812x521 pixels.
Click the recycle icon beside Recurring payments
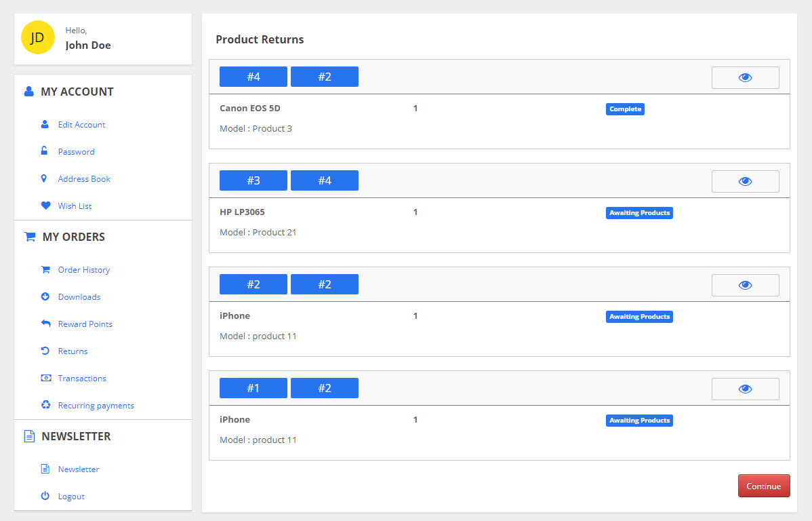tap(45, 405)
